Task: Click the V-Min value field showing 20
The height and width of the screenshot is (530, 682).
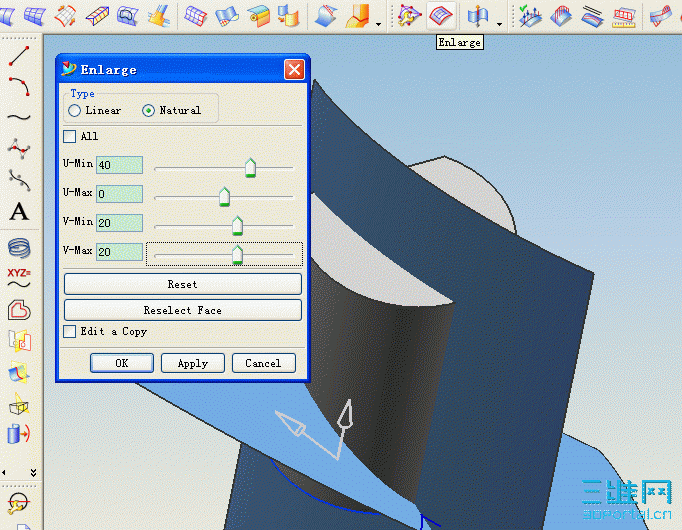Action: (120, 223)
